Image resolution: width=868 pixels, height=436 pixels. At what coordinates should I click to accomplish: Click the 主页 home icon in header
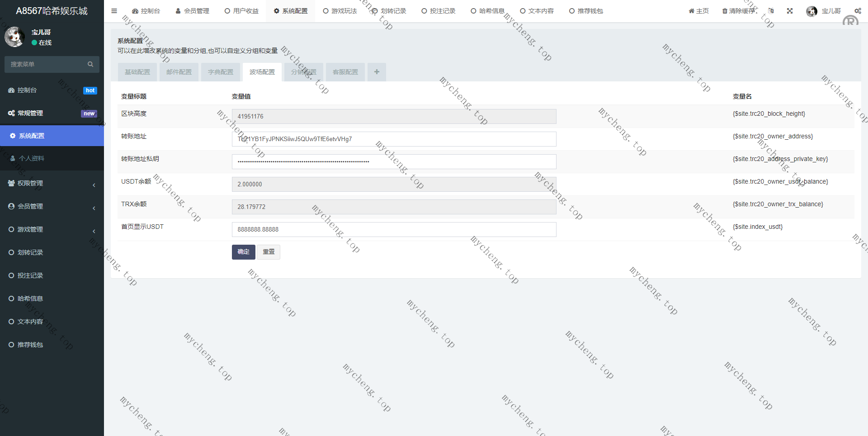691,11
